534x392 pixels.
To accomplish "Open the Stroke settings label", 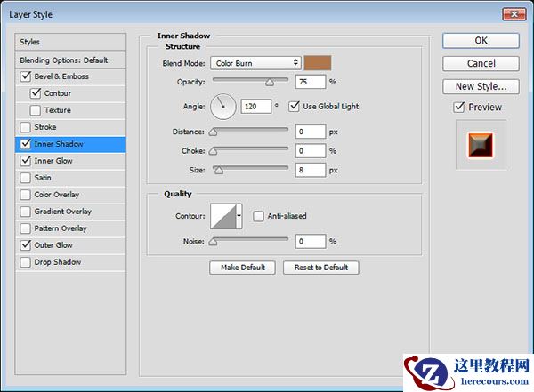I will pos(45,127).
